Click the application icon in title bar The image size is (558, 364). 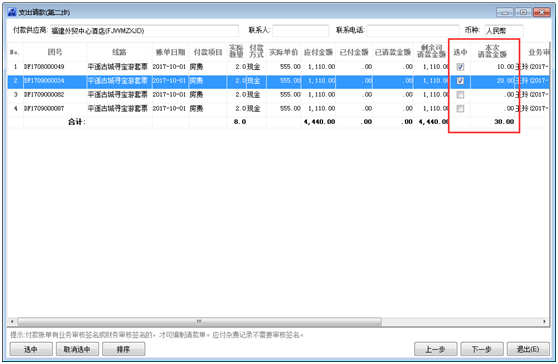pyautogui.click(x=12, y=12)
